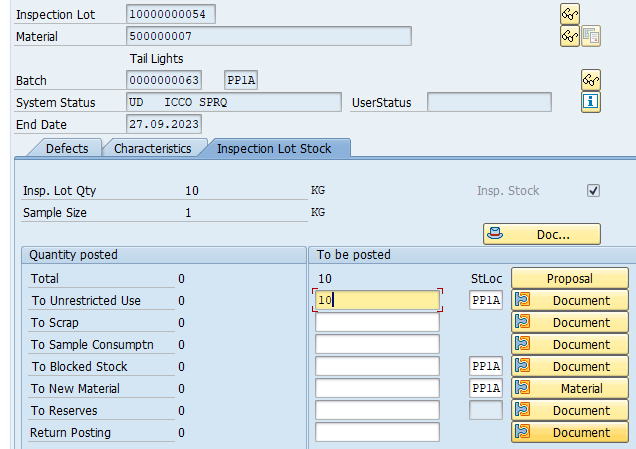636x449 pixels.
Task: Click the Doc... button with hat icon
Action: click(x=541, y=234)
